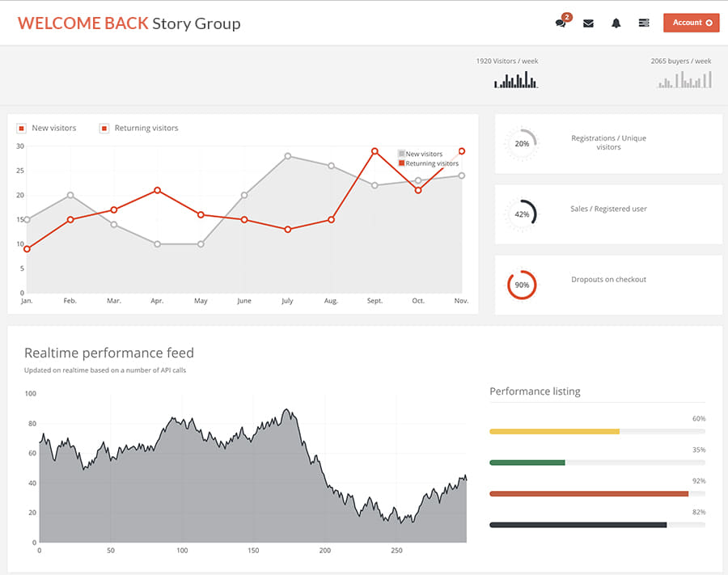Open the Account dropdown button
Image resolution: width=728 pixels, height=575 pixels.
[x=691, y=23]
